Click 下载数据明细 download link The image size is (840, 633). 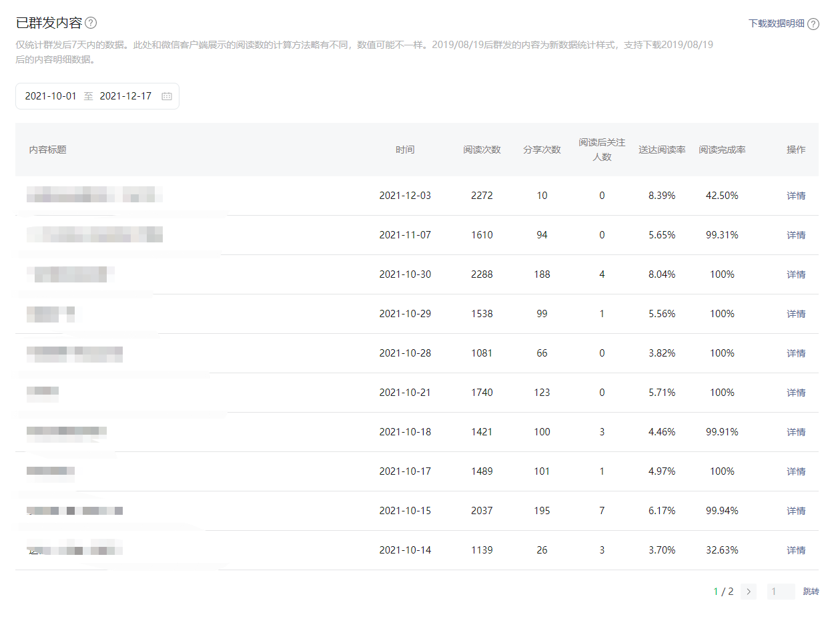[x=776, y=23]
